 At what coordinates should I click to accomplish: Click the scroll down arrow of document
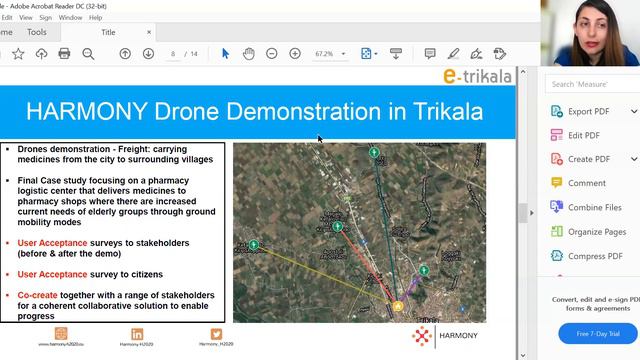(523, 356)
